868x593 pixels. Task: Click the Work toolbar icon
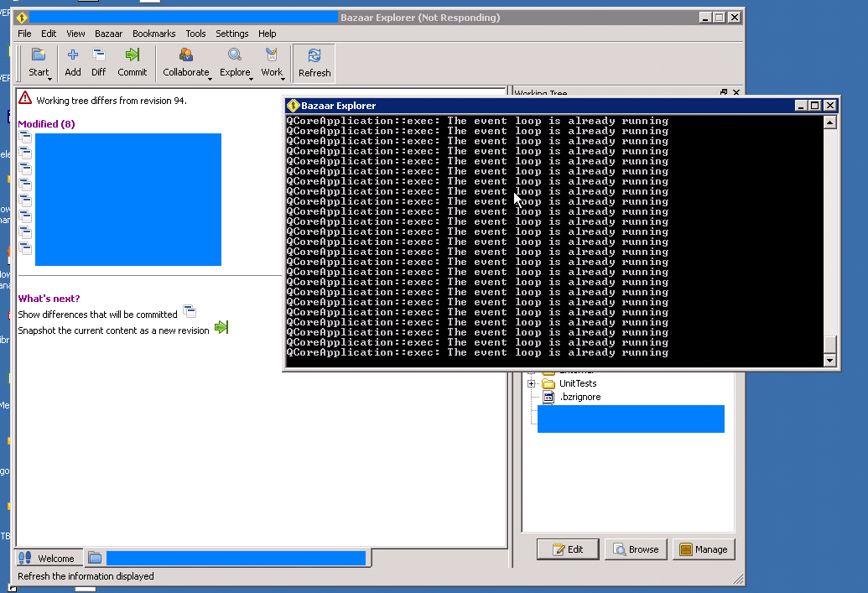pyautogui.click(x=271, y=55)
